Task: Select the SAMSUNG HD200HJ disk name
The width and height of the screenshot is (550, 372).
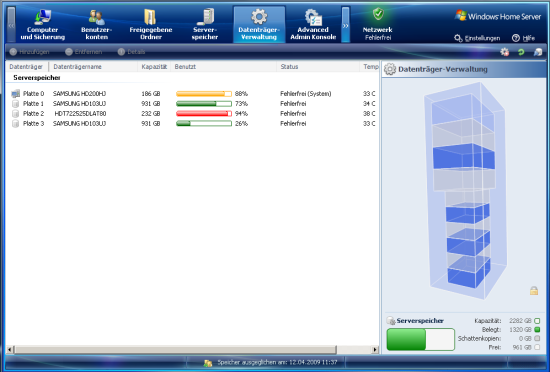Action: point(79,94)
